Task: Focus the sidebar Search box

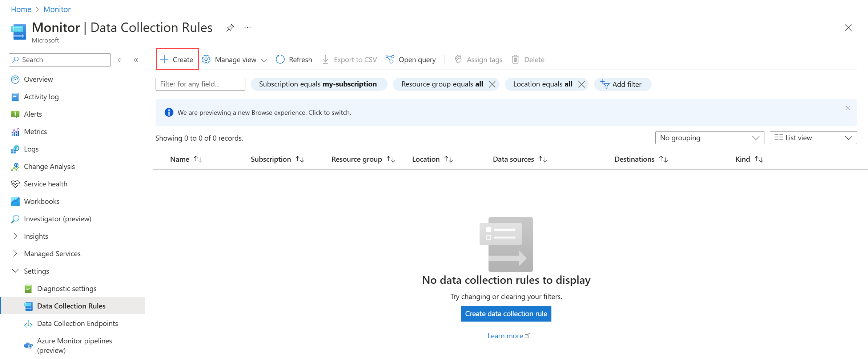Action: 60,60
